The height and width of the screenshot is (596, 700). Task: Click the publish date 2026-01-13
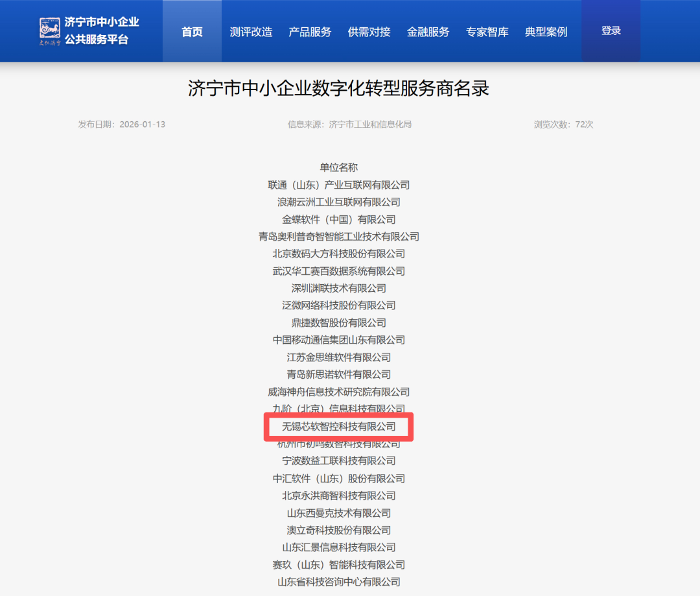143,125
